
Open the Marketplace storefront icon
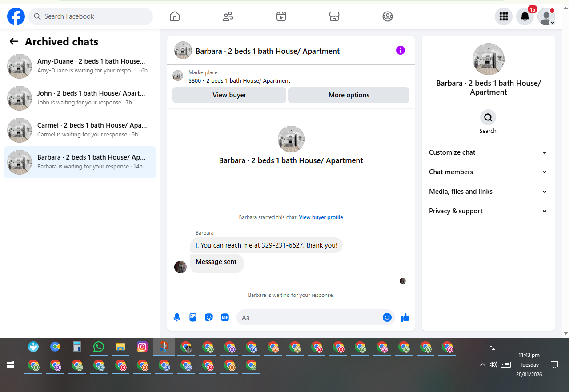334,16
